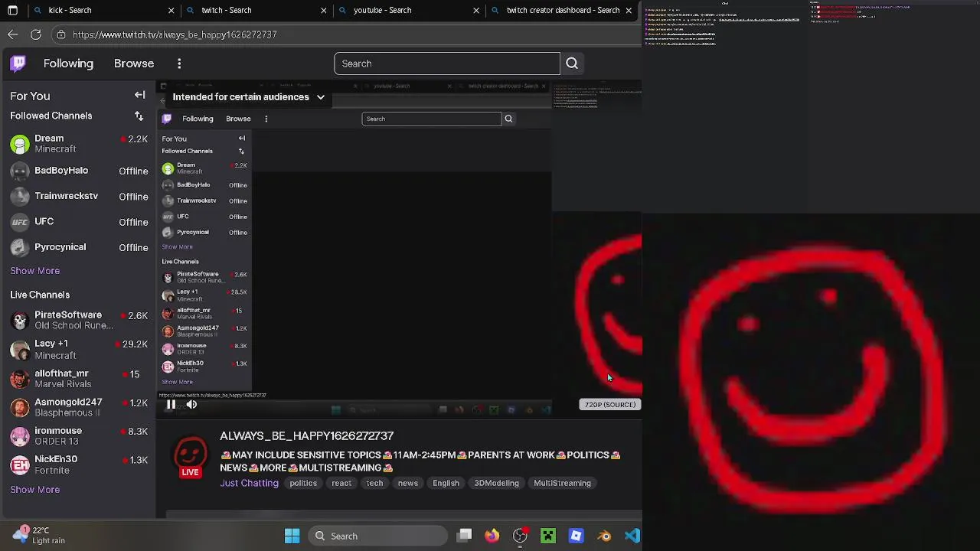The height and width of the screenshot is (551, 980).
Task: Launch Firefox from the taskbar
Action: pyautogui.click(x=492, y=536)
